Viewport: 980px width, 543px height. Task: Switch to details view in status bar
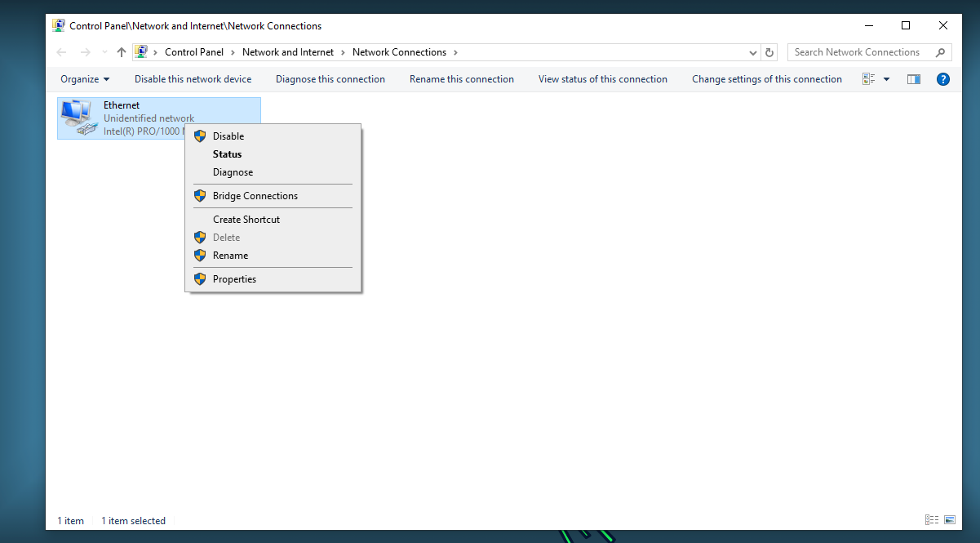point(932,520)
